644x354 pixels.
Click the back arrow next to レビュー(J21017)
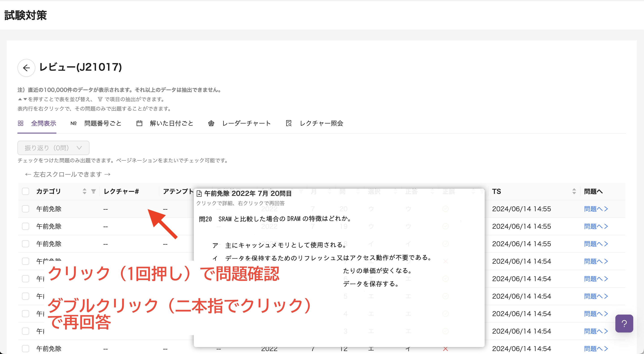(26, 68)
